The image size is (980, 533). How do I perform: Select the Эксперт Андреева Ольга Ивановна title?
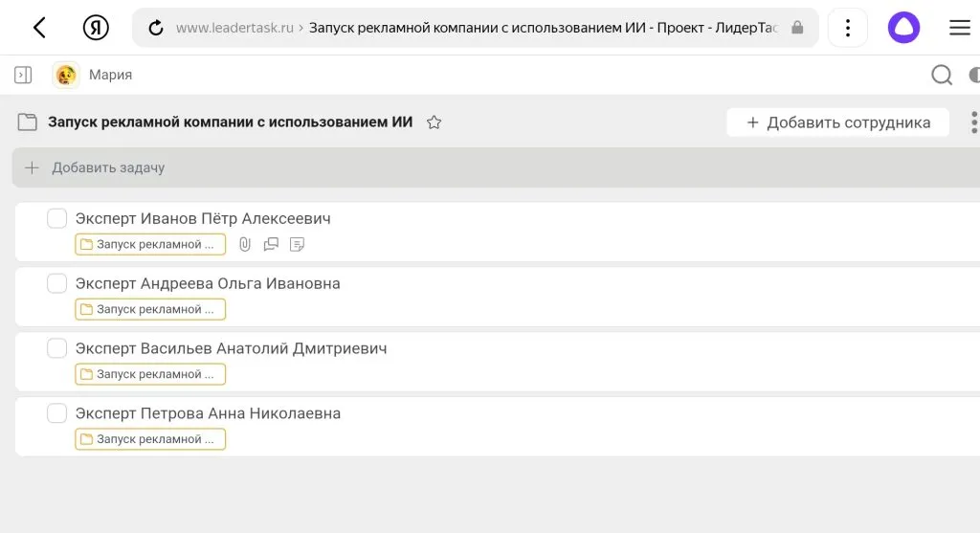[208, 283]
